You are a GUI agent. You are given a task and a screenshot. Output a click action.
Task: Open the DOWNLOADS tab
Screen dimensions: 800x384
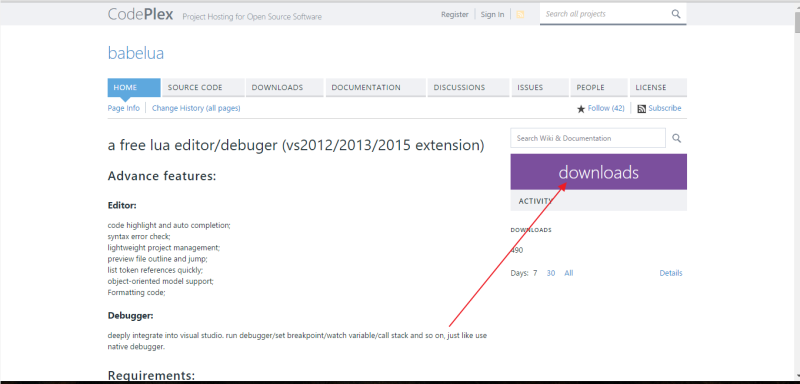tap(285, 88)
